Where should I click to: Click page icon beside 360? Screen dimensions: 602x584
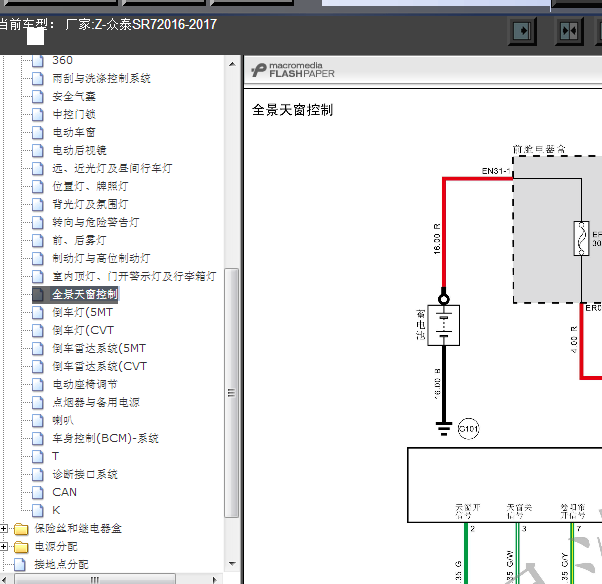tap(38, 61)
